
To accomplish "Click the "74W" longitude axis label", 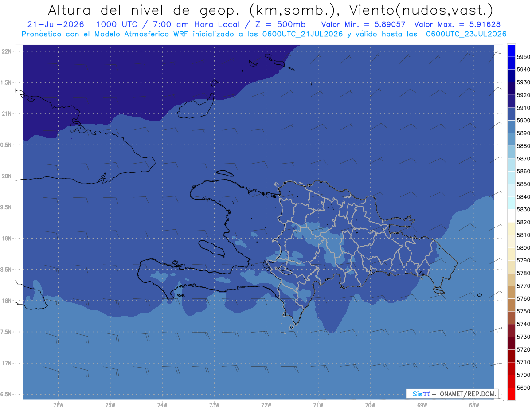I will point(162,405).
